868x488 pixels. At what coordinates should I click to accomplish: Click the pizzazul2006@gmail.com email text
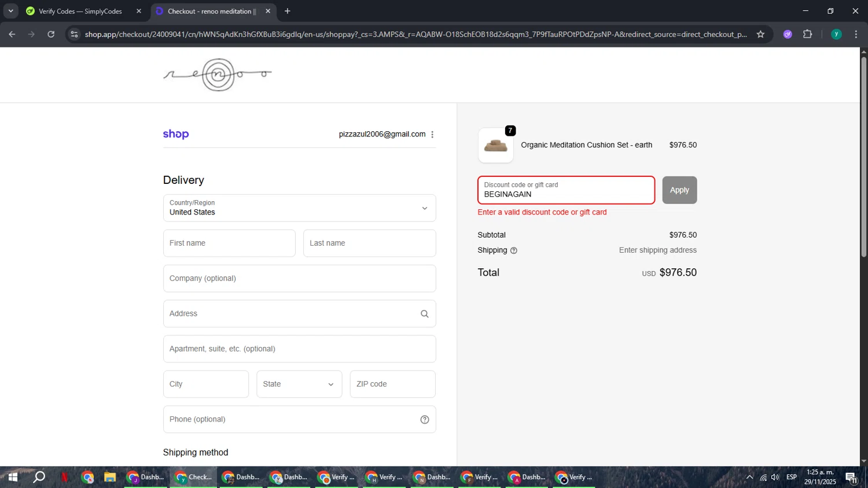(x=382, y=134)
